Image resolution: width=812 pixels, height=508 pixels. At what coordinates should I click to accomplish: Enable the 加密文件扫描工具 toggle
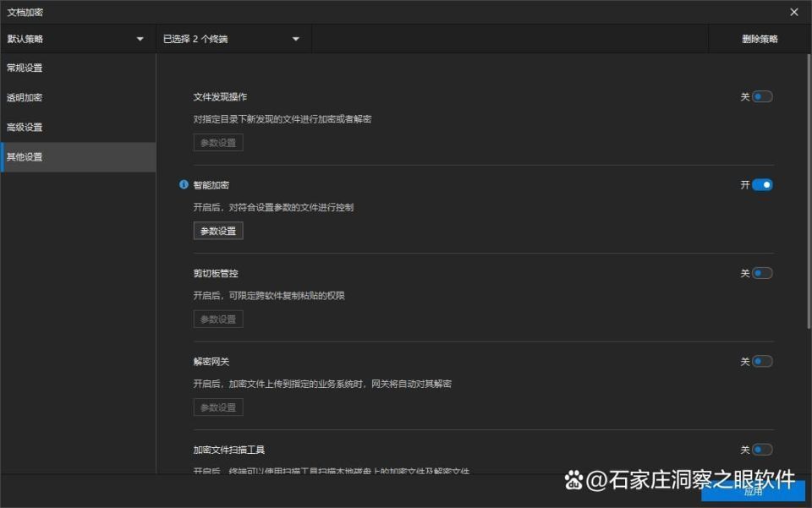(762, 450)
